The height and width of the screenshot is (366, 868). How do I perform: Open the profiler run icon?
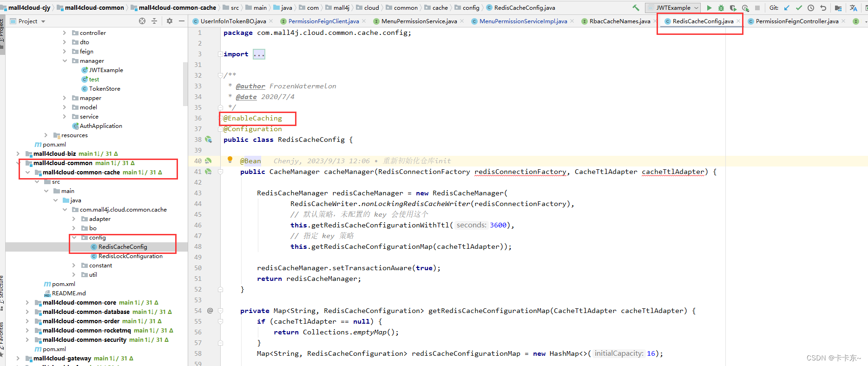[x=745, y=7]
